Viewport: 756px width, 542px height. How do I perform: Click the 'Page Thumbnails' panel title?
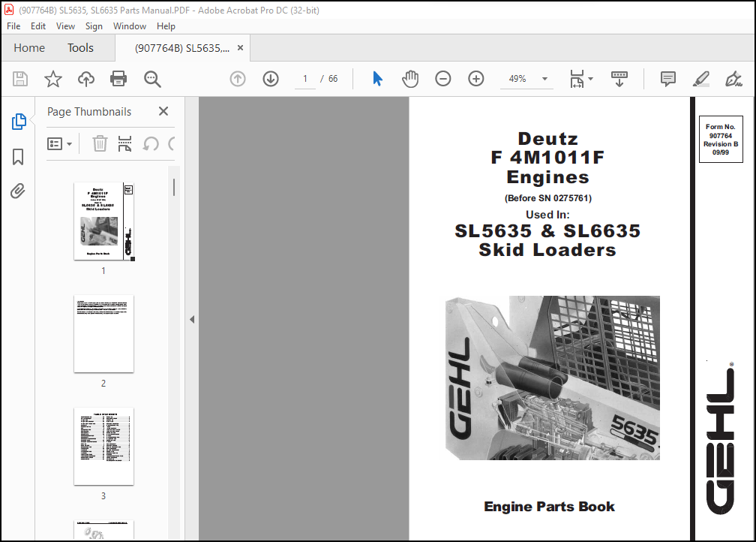[x=89, y=112]
